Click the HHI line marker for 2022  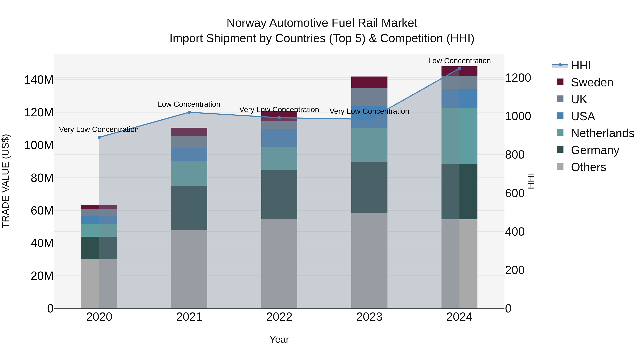click(x=279, y=118)
